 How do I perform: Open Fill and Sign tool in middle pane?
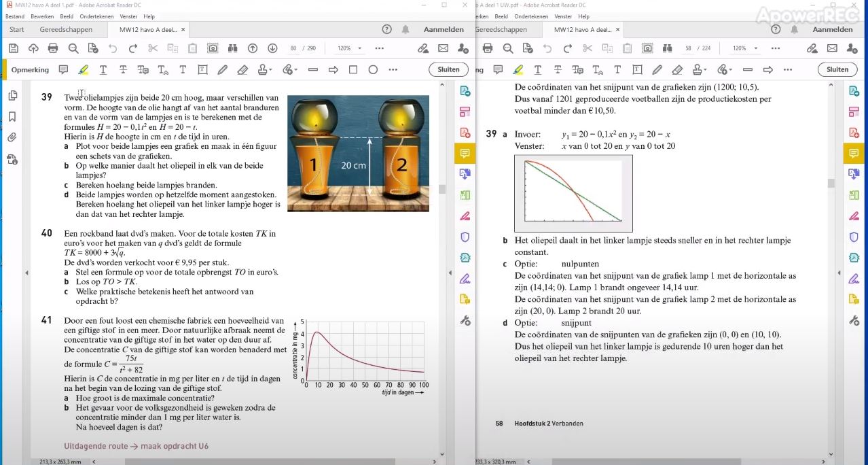coord(465,279)
